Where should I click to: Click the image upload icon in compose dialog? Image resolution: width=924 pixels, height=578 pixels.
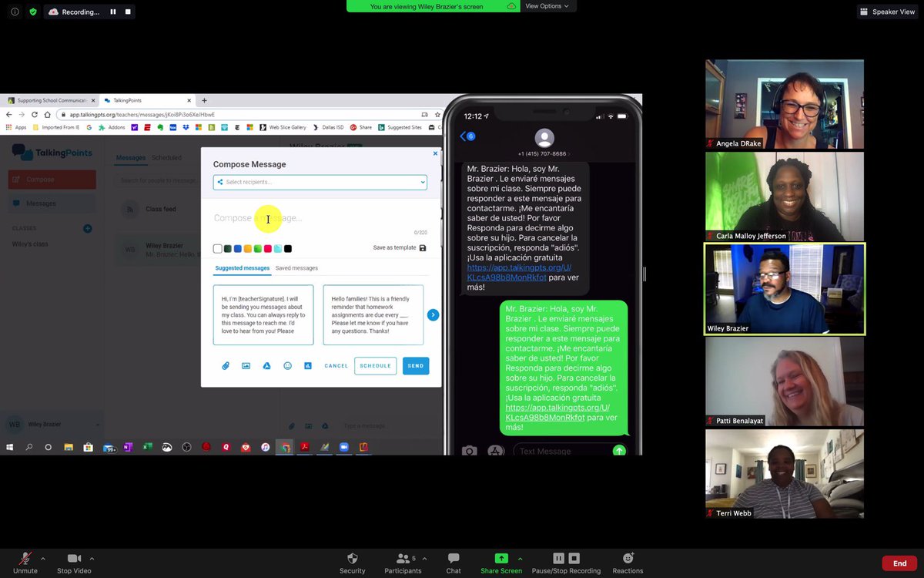tap(246, 365)
